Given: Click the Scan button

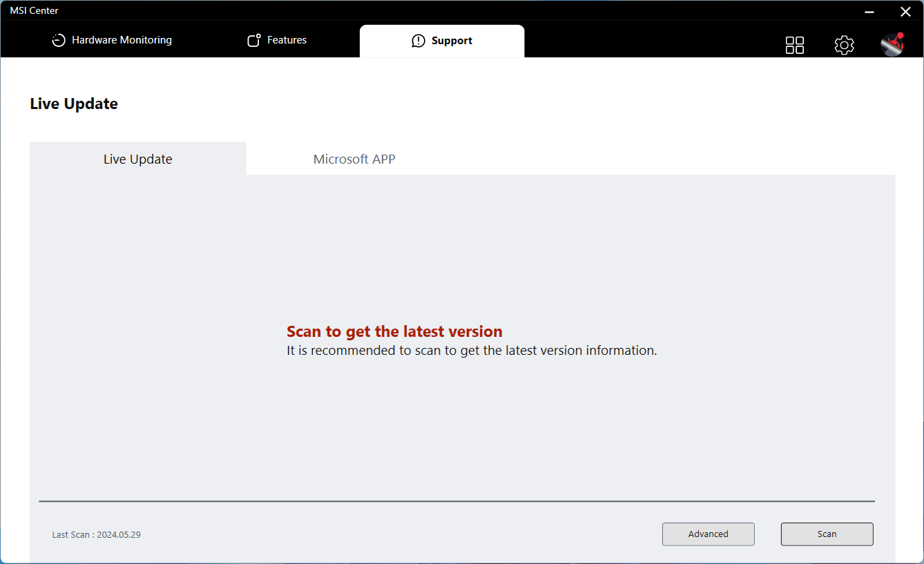Looking at the screenshot, I should point(827,534).
